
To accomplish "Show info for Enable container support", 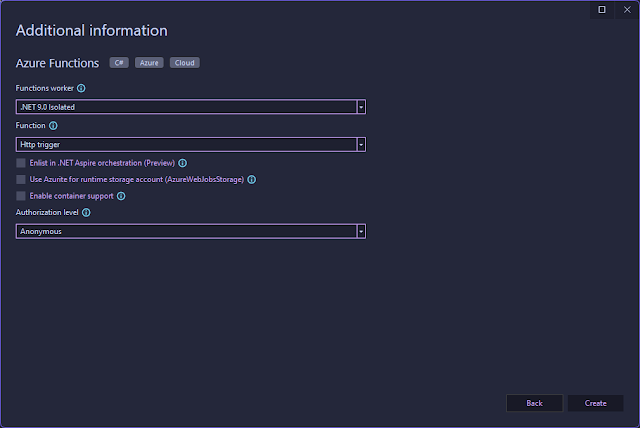I will (121, 196).
